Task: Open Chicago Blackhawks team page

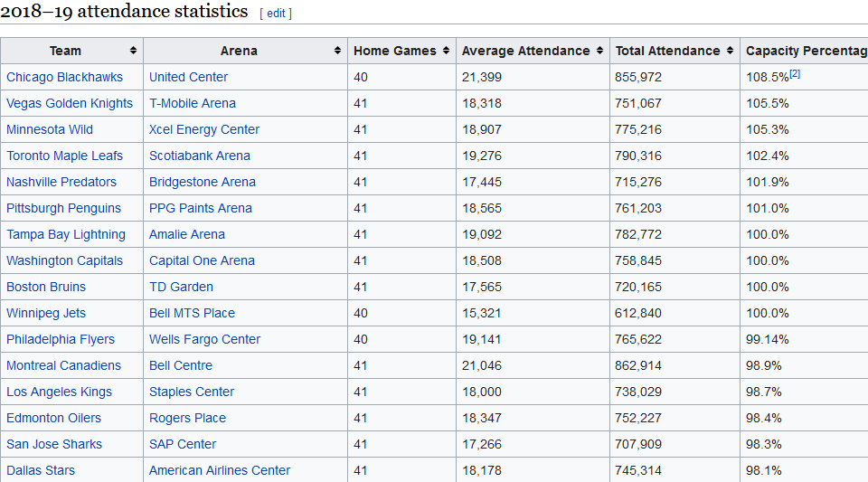Action: point(64,77)
